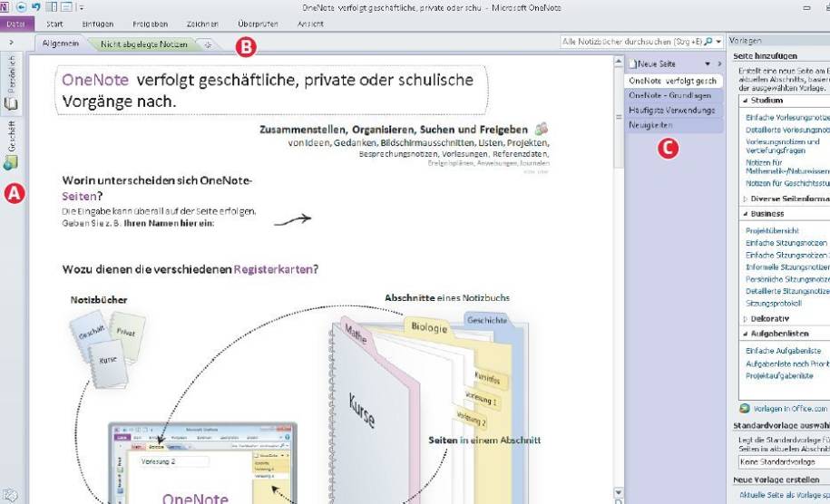Screen dimensions: 830x504
Task: Open the search scope dropdown arrow
Action: click(718, 42)
